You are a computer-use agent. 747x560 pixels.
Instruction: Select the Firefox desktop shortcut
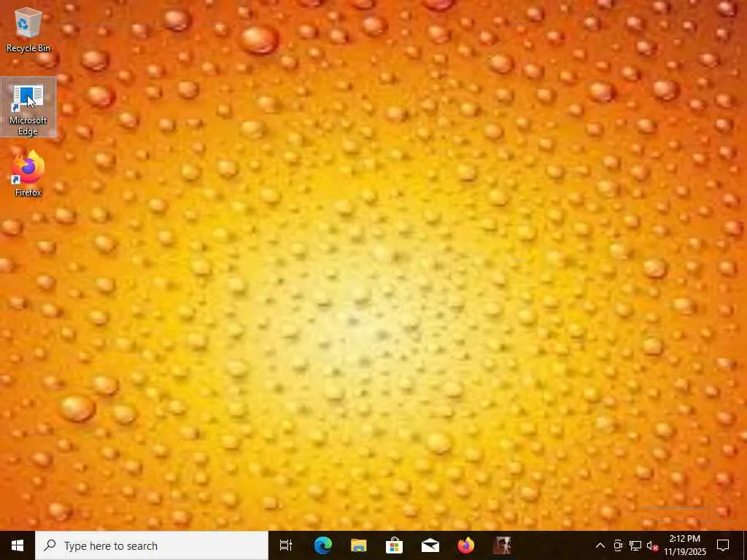pos(28,174)
